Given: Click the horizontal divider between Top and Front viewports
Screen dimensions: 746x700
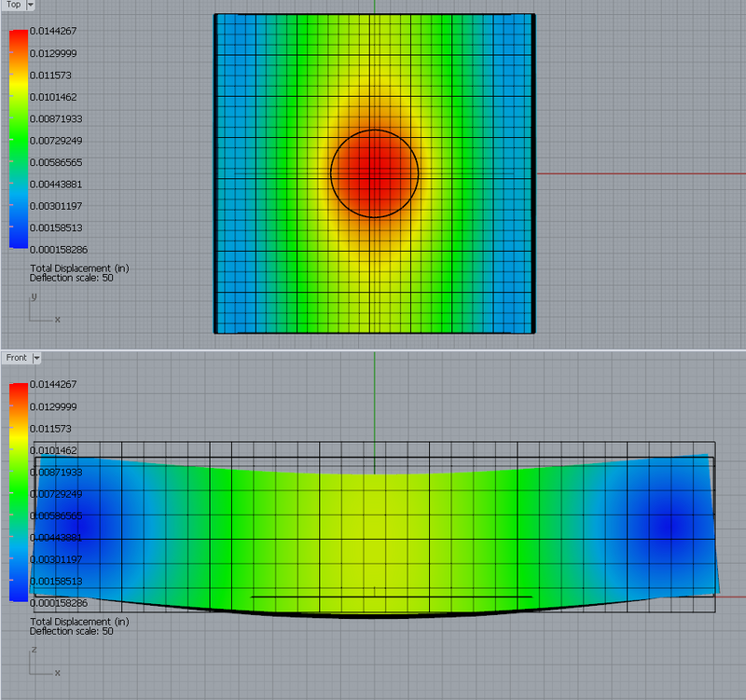Looking at the screenshot, I should point(373,350).
